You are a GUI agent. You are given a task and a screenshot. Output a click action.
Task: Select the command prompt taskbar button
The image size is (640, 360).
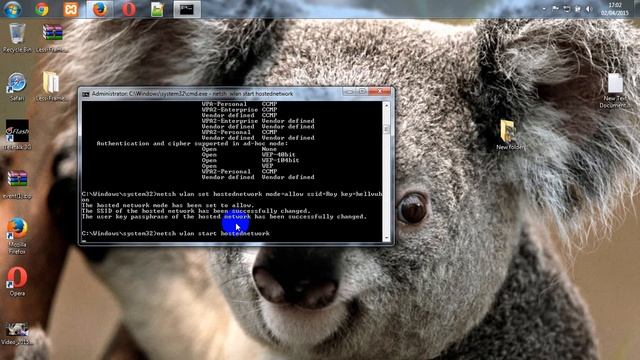[x=187, y=9]
